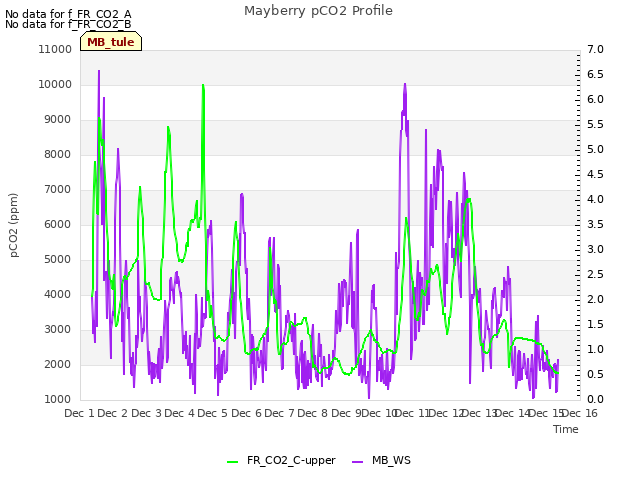
Task: Click the 3.0 right-axis tick label
Action: point(595,249)
